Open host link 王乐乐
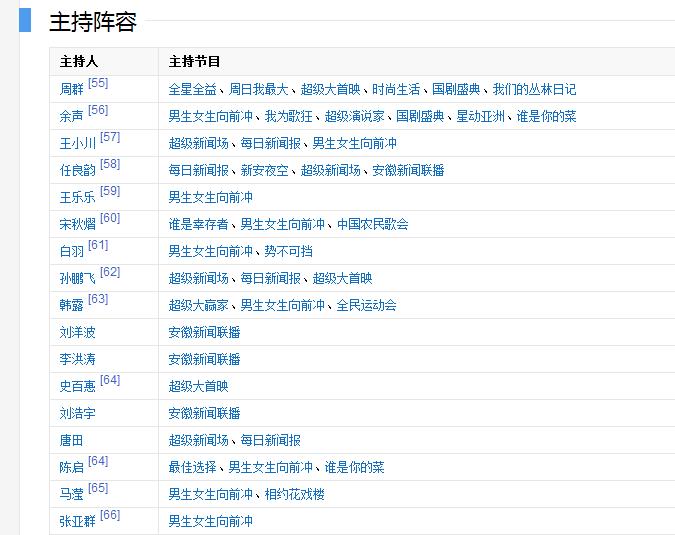 (x=77, y=198)
